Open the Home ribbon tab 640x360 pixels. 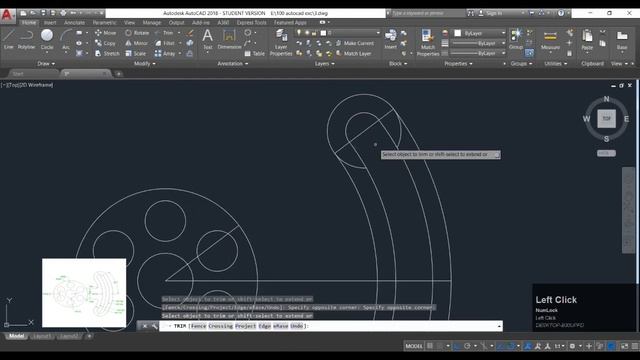[x=29, y=22]
